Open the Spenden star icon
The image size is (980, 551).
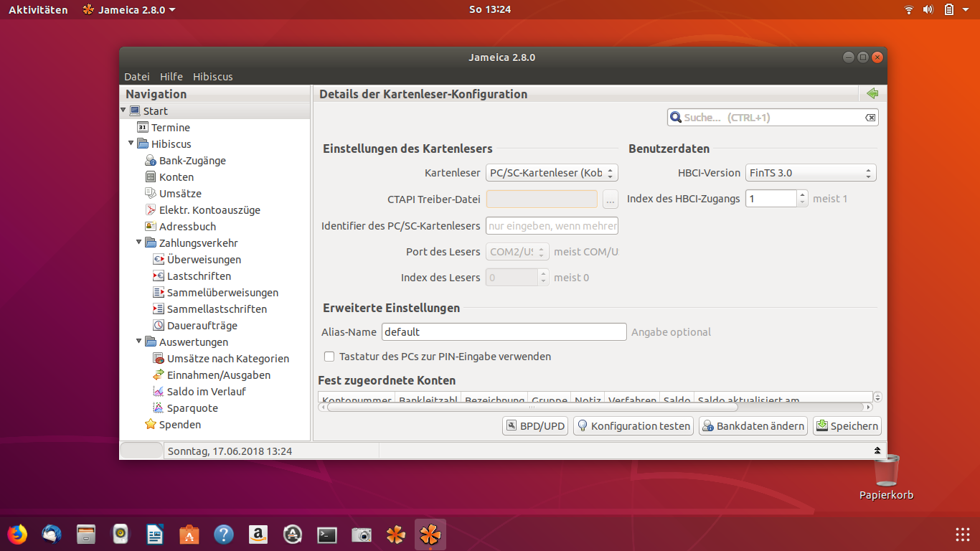(151, 425)
